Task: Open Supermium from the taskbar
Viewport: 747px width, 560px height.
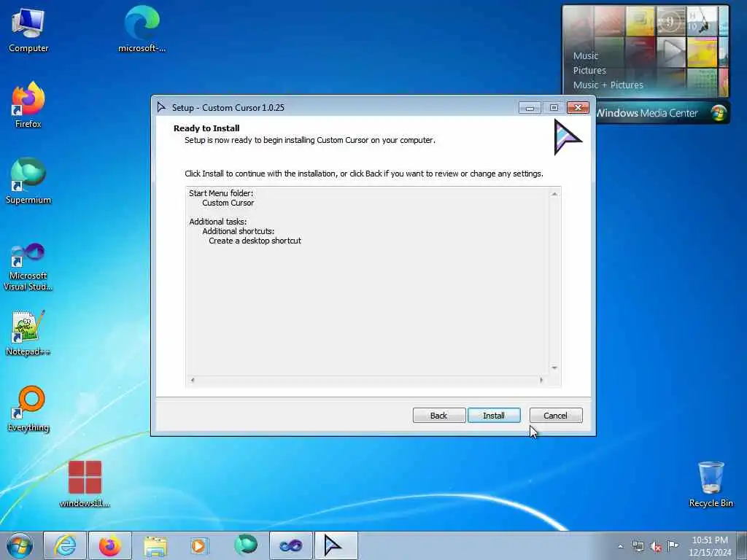Action: coord(245,545)
